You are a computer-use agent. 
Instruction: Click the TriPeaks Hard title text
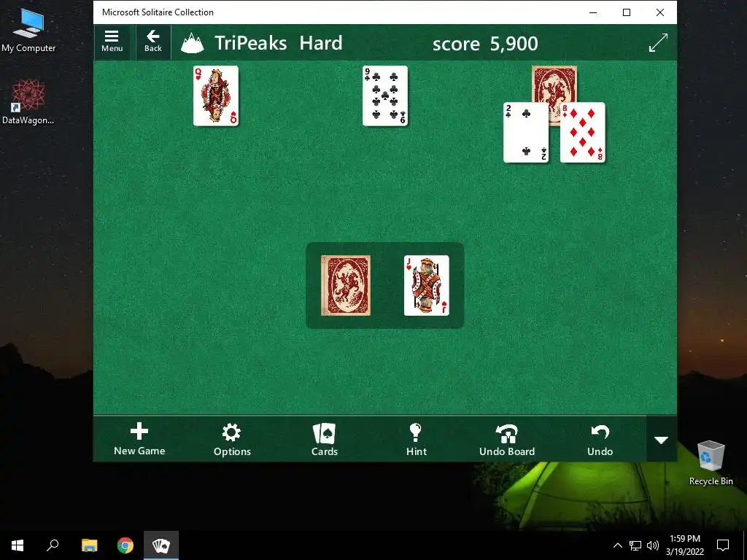click(x=278, y=43)
